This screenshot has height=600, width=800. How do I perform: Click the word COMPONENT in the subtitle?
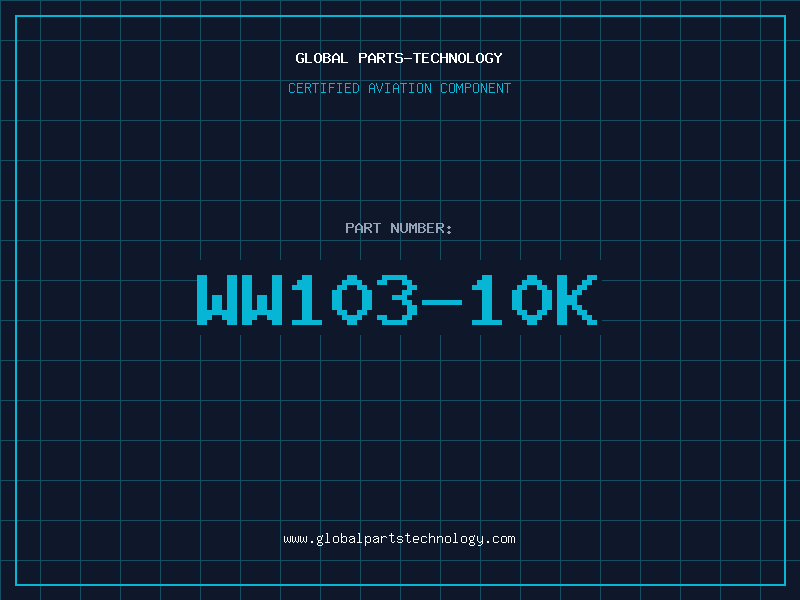tap(476, 88)
